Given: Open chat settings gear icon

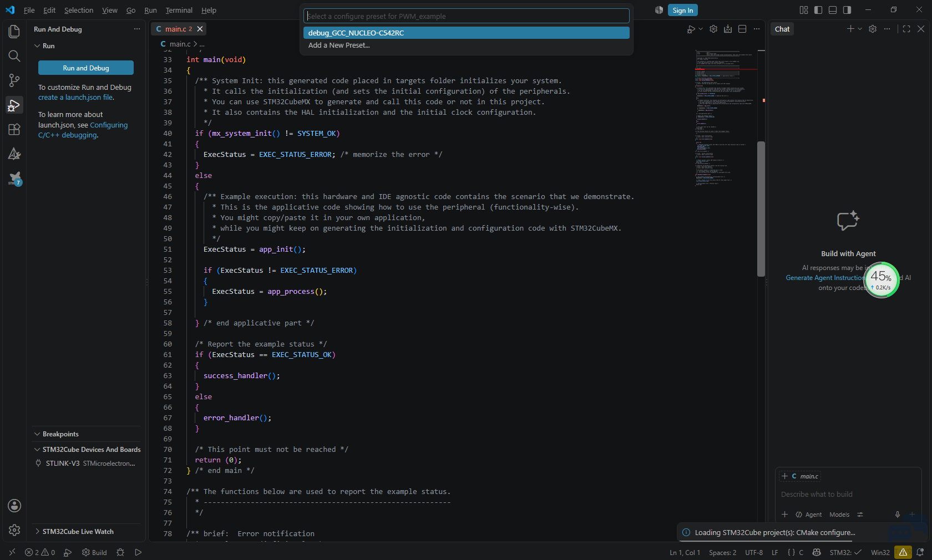Looking at the screenshot, I should coord(873,29).
